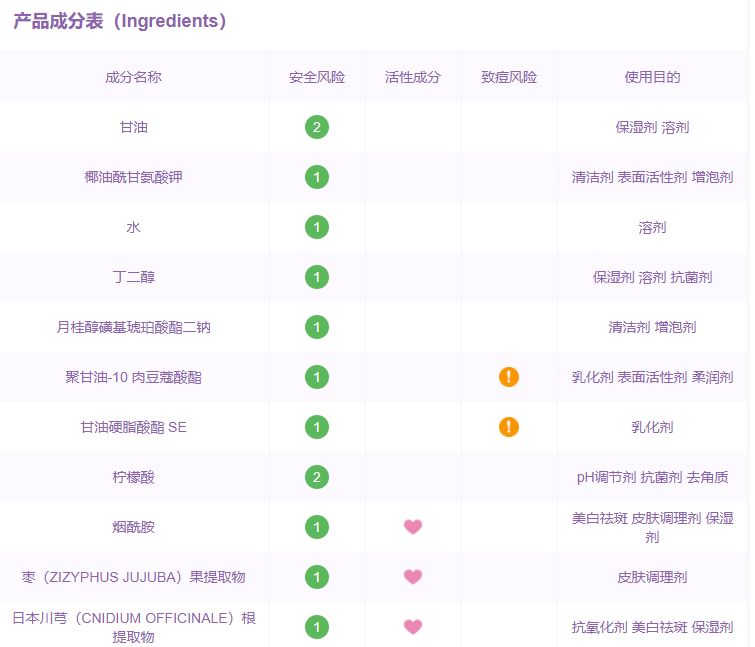
Task: Click safety badge for 枣 果提取物 row
Action: (x=316, y=577)
